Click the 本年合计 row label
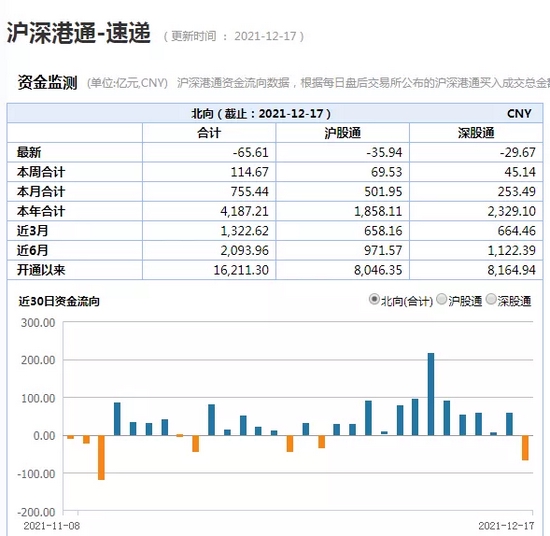550x536 pixels. [41, 212]
